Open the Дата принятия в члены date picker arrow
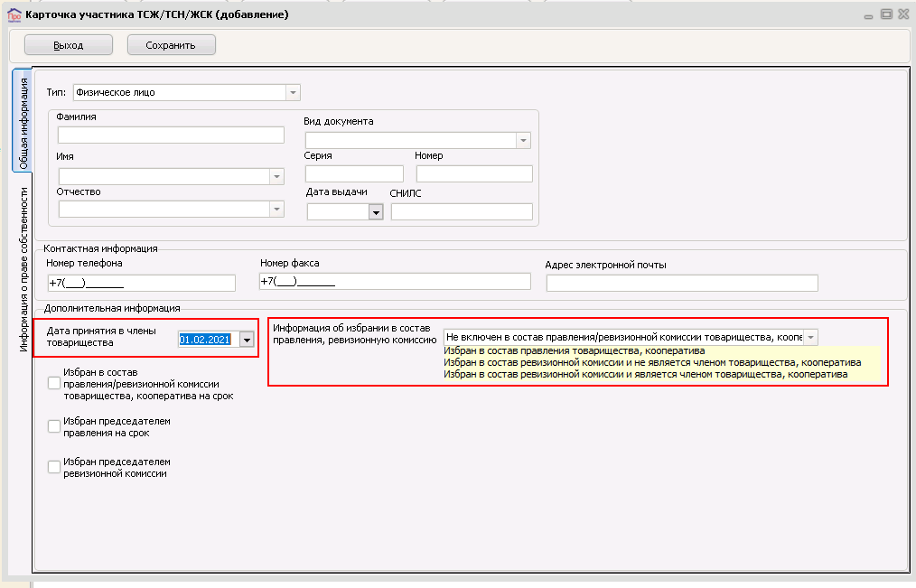This screenshot has height=588, width=916. [248, 340]
